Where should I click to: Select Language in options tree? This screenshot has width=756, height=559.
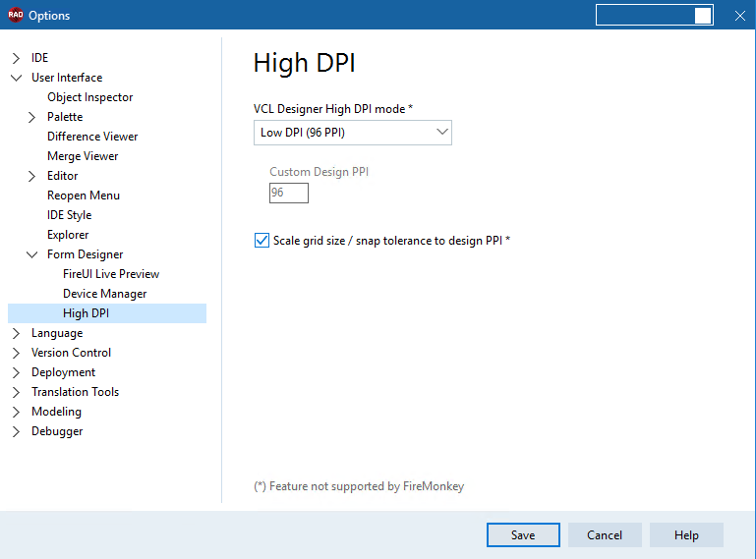click(x=57, y=333)
